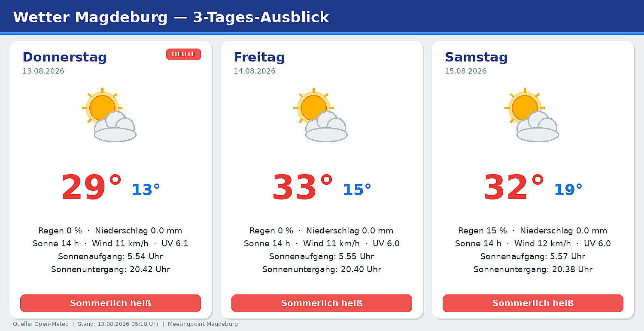
Task: Select the Freitag day heading
Action: pos(259,57)
